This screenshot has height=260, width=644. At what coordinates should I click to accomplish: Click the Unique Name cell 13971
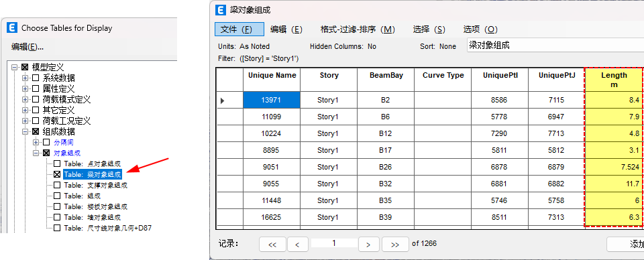click(272, 100)
